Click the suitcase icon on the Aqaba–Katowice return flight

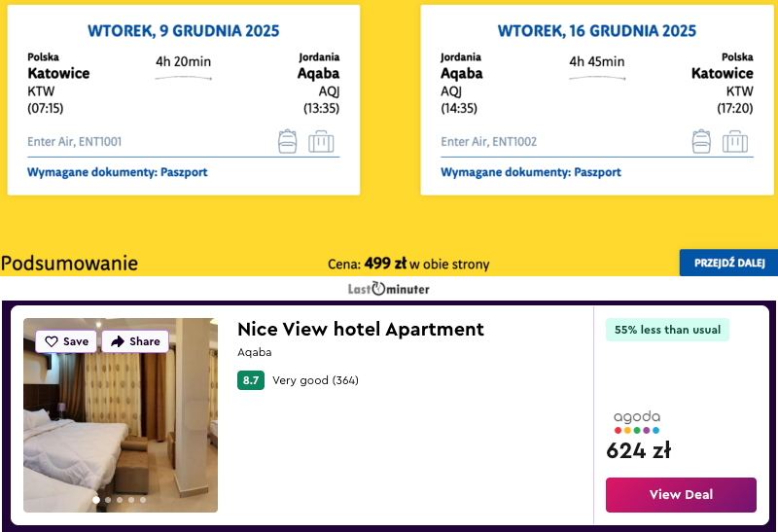735,142
